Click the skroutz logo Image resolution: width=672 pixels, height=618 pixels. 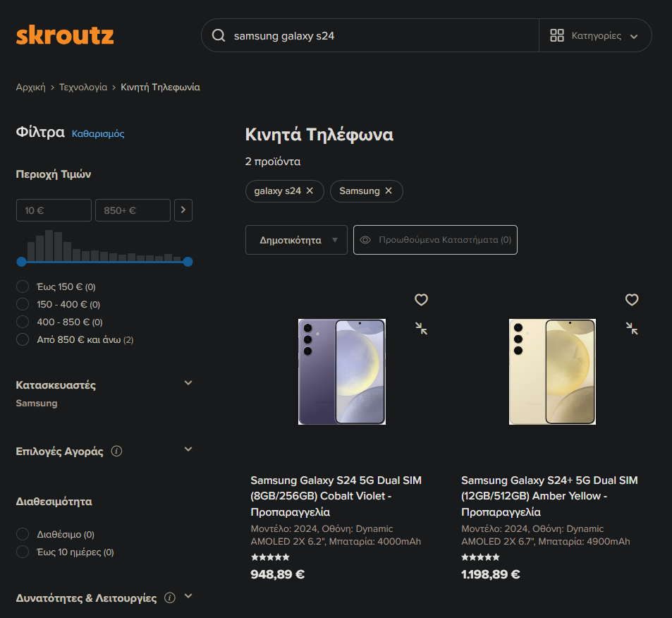65,35
